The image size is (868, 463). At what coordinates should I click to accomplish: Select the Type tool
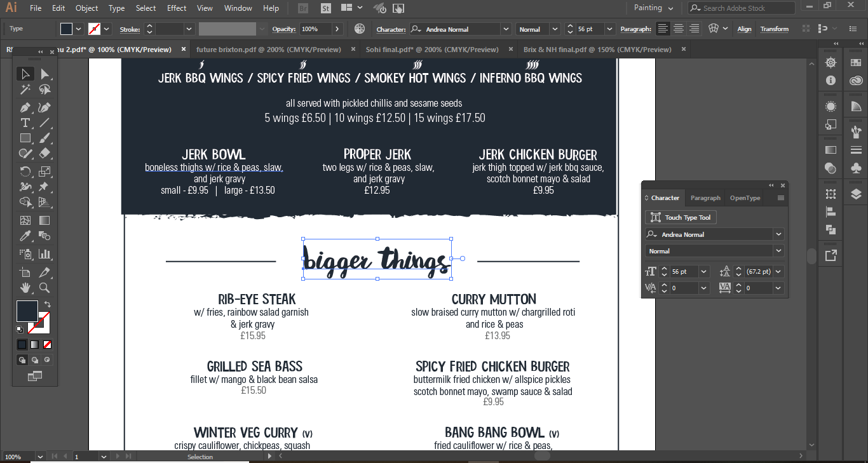pos(25,123)
